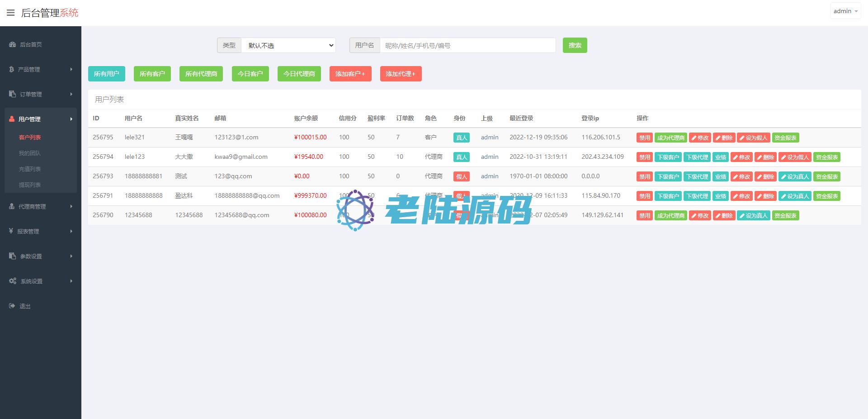Open the admin account dropdown
This screenshot has width=868, height=419.
pyautogui.click(x=845, y=11)
